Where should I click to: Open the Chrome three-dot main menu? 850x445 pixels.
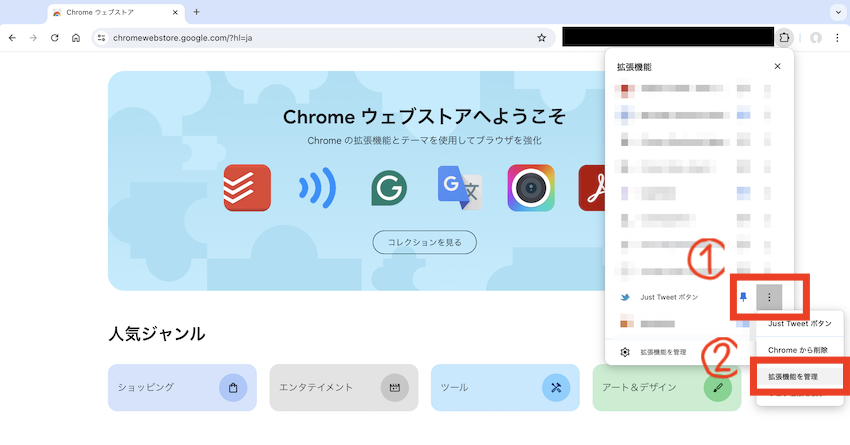837,38
